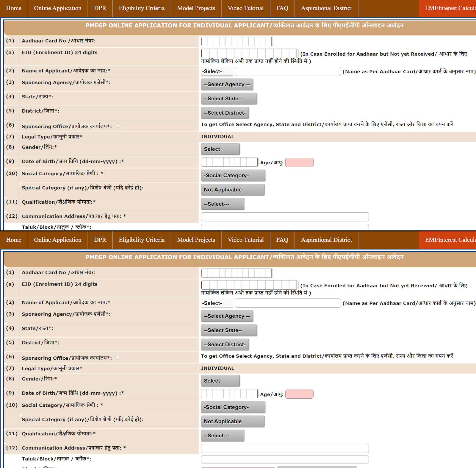Click the Taluk/Block field in lower form
The image size is (476, 468).
pos(285,459)
